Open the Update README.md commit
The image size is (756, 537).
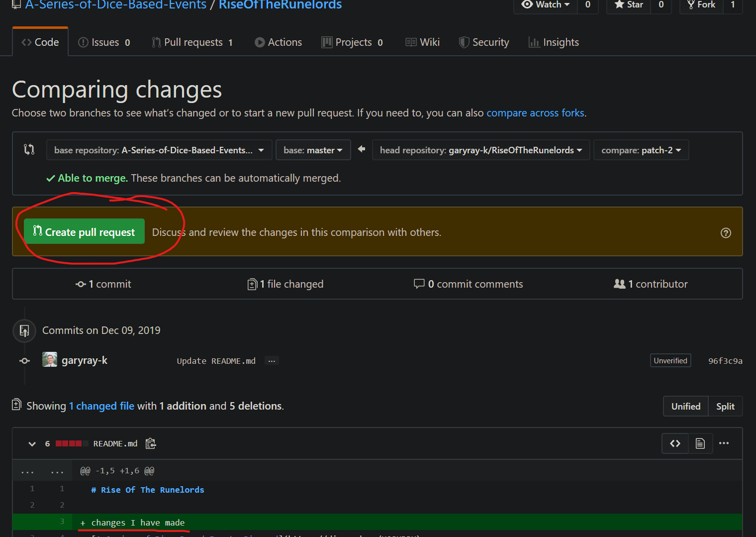click(216, 361)
